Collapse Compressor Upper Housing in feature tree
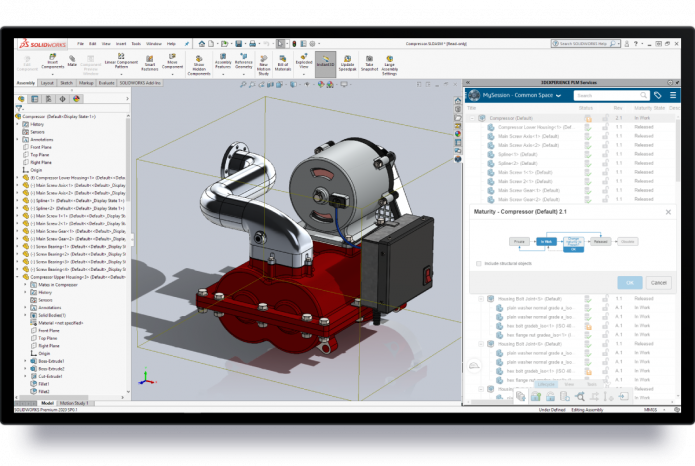 tap(18, 277)
